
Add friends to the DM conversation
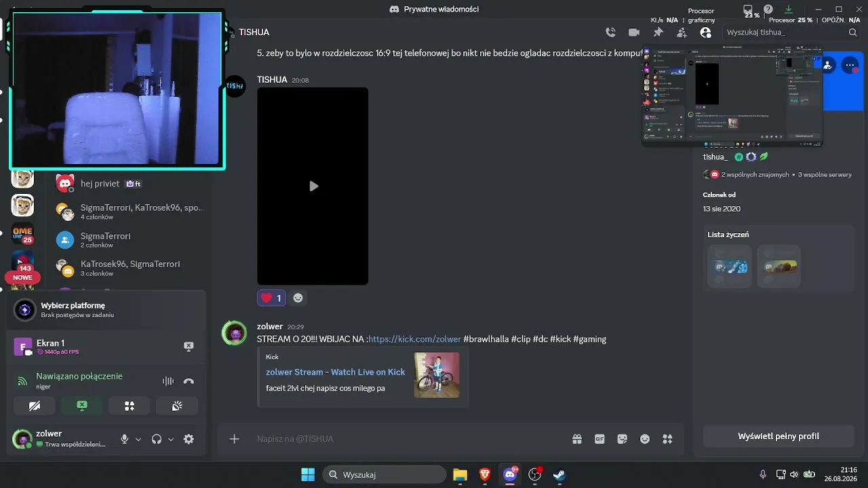[682, 33]
